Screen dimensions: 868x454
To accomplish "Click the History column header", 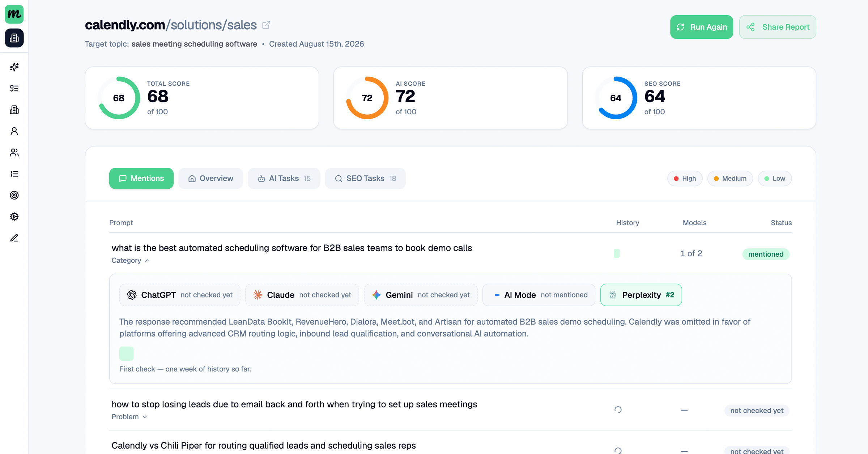I will pos(627,223).
